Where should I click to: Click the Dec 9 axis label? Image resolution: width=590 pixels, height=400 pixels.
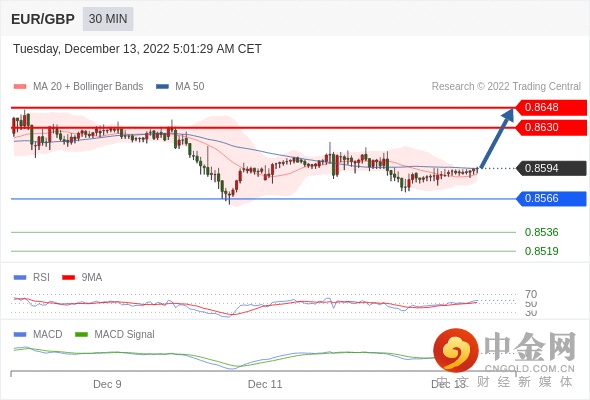coord(107,384)
